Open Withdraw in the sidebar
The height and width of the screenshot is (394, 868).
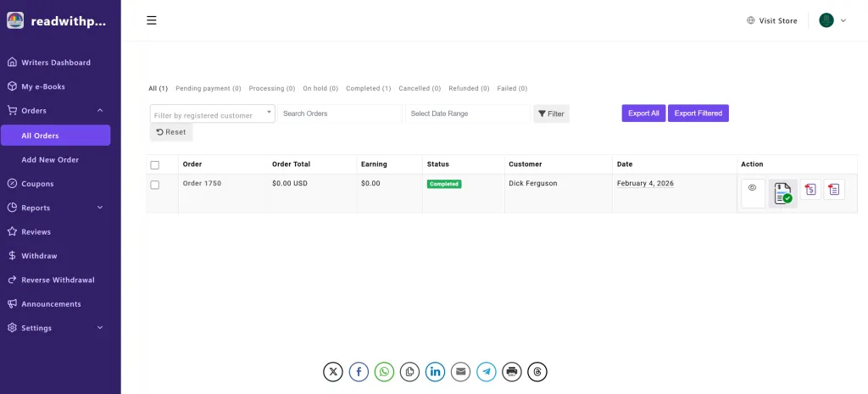tap(39, 256)
